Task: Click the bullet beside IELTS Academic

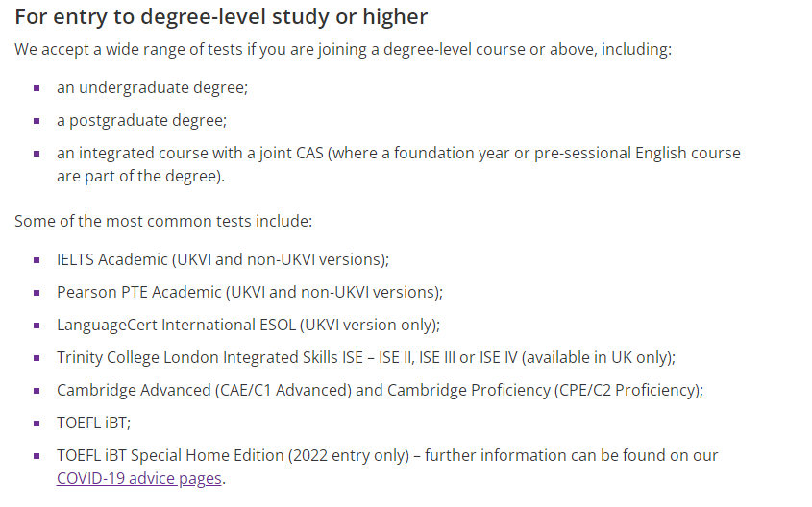Action: tap(37, 260)
